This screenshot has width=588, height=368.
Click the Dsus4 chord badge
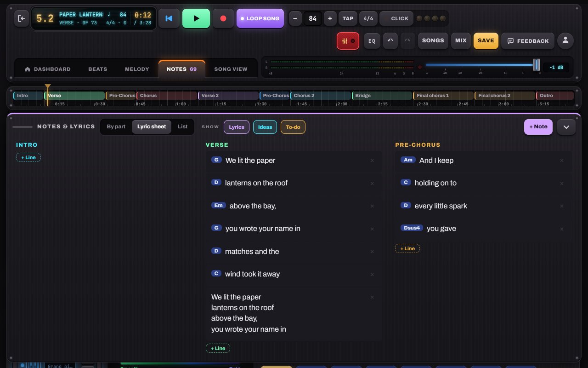point(412,228)
